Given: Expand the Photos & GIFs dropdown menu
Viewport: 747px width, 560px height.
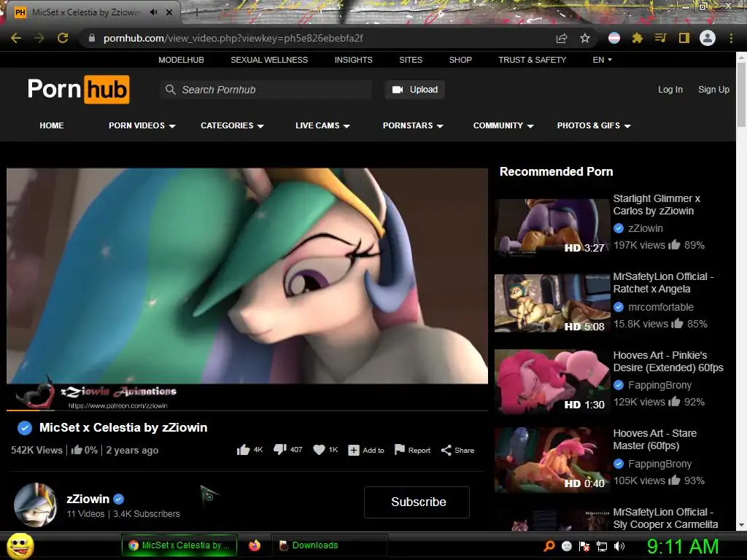Looking at the screenshot, I should click(x=594, y=125).
